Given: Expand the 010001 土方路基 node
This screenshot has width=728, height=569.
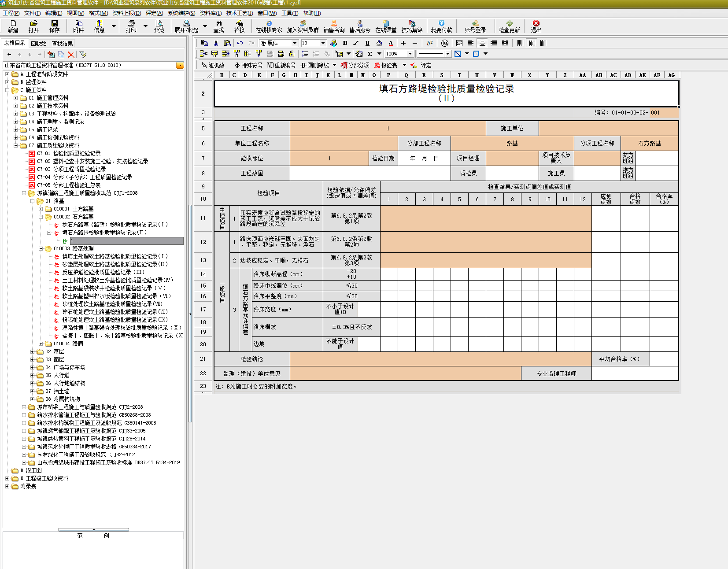Looking at the screenshot, I should pos(41,209).
